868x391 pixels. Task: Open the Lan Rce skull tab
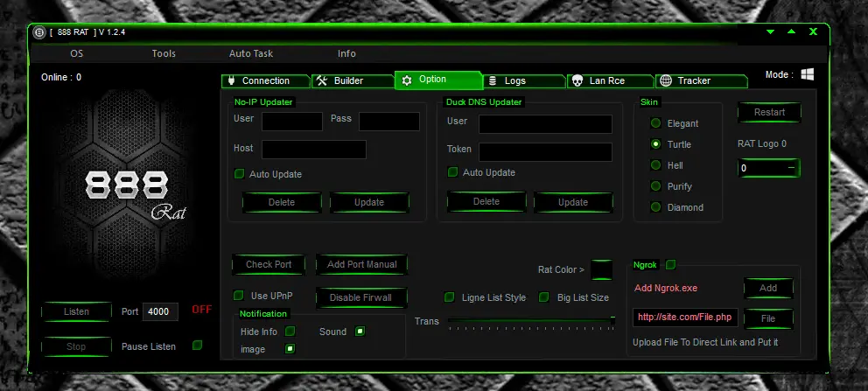(611, 80)
